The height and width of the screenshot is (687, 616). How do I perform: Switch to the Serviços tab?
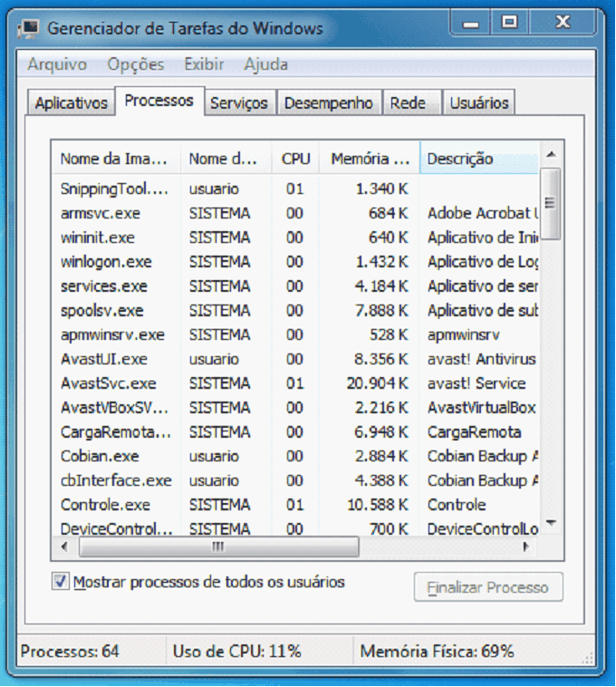239,103
